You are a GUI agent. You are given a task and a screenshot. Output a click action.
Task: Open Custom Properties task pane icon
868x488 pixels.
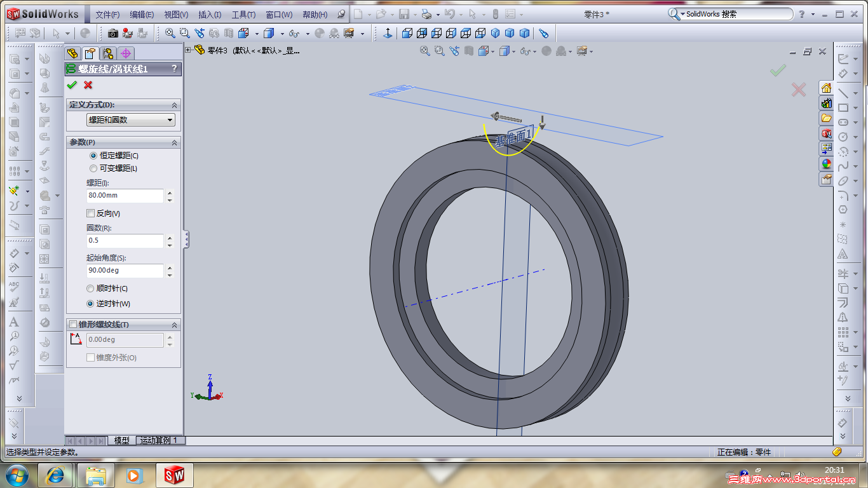click(x=826, y=179)
